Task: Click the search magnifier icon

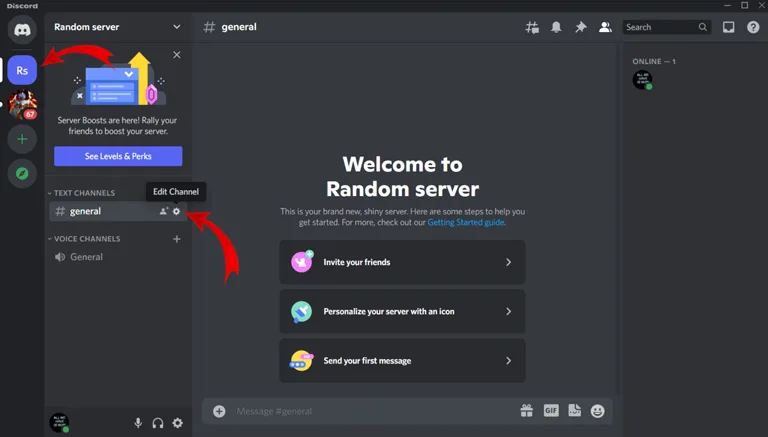Action: pos(702,27)
